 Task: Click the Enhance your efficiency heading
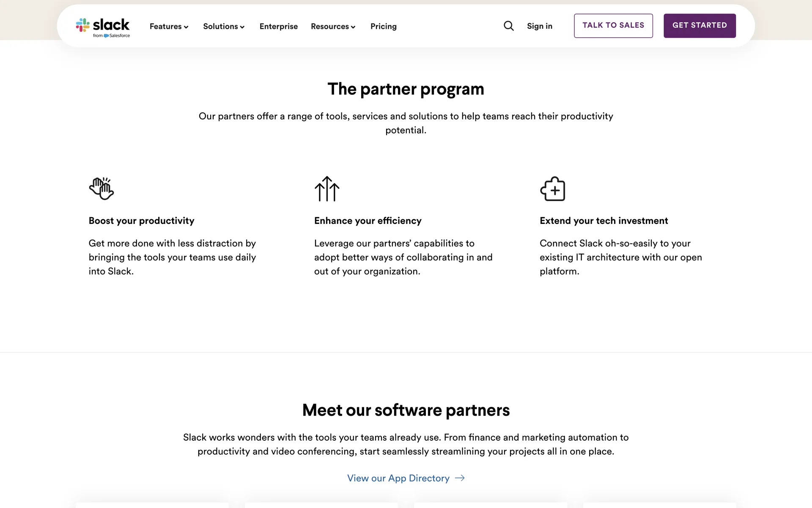[x=368, y=221]
